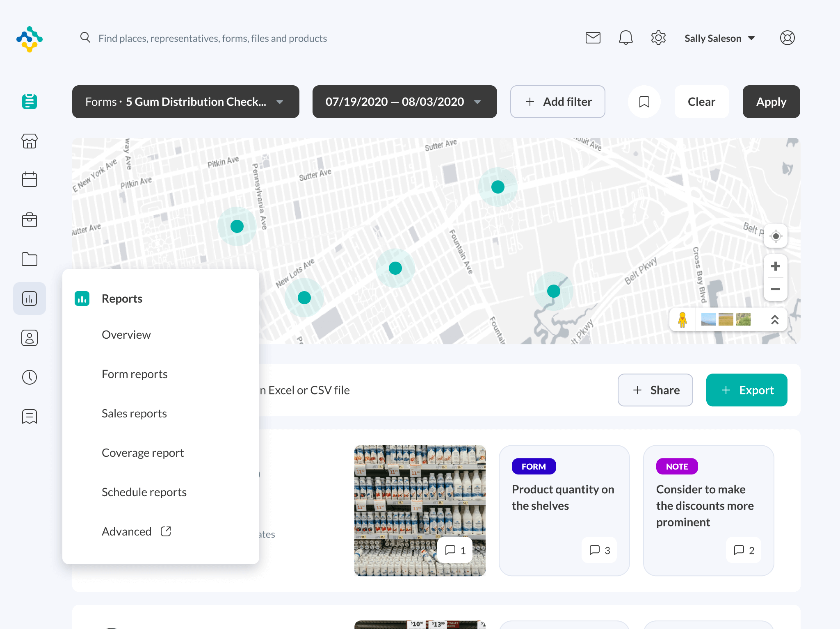Zoom in on the map

[x=775, y=267]
